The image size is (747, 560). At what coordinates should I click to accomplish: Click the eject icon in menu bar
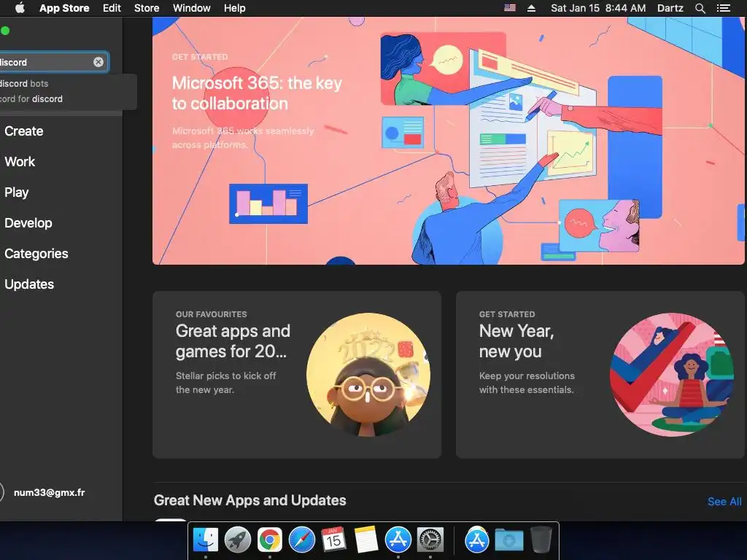tap(531, 8)
